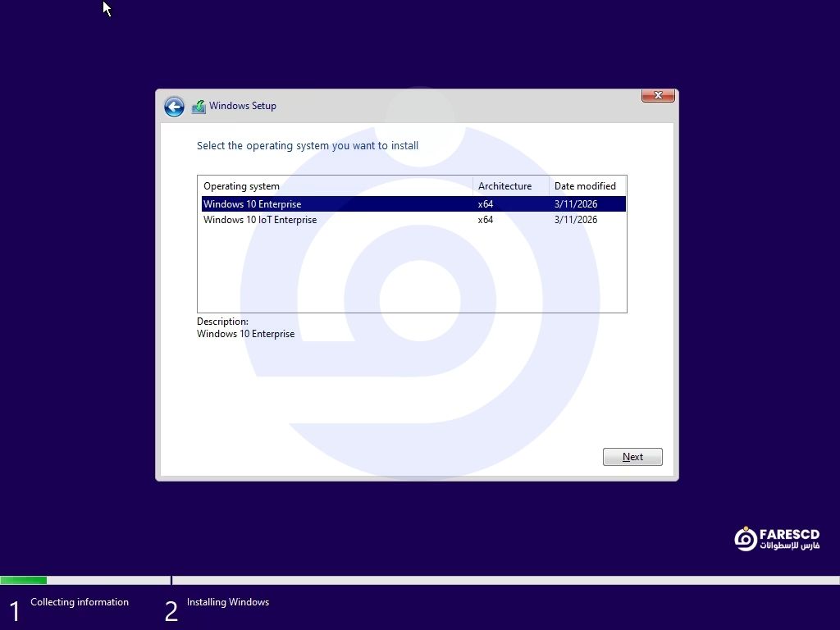Click the date in IoT Enterprise row
Image resolution: width=840 pixels, height=630 pixels.
tap(576, 220)
